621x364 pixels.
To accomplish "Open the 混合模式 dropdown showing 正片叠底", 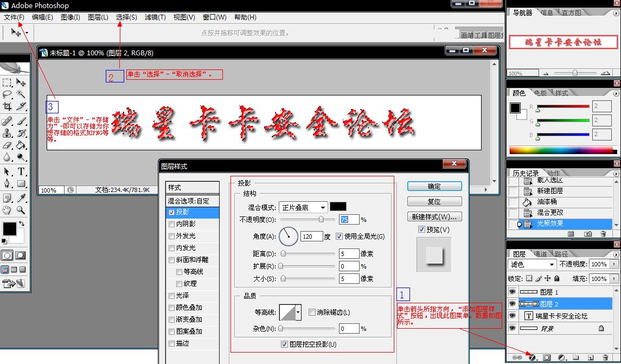I will click(303, 207).
